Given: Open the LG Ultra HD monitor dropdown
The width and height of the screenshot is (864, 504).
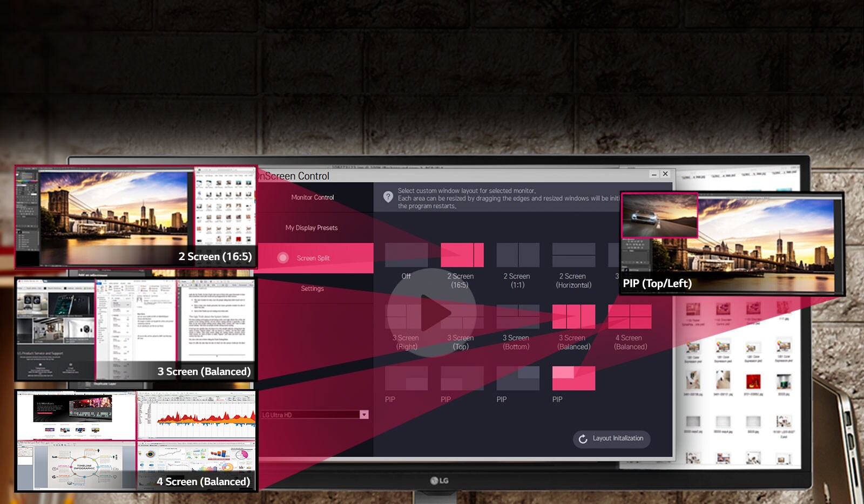Looking at the screenshot, I should [364, 414].
